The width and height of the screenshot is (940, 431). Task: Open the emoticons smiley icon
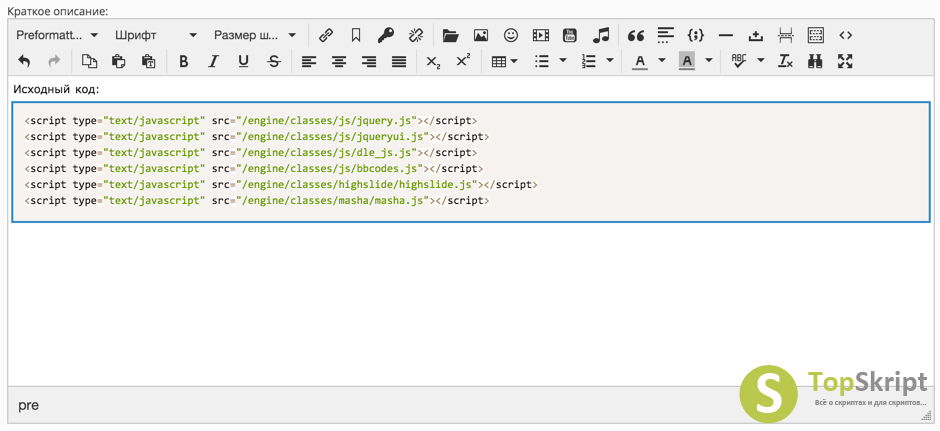coord(510,35)
